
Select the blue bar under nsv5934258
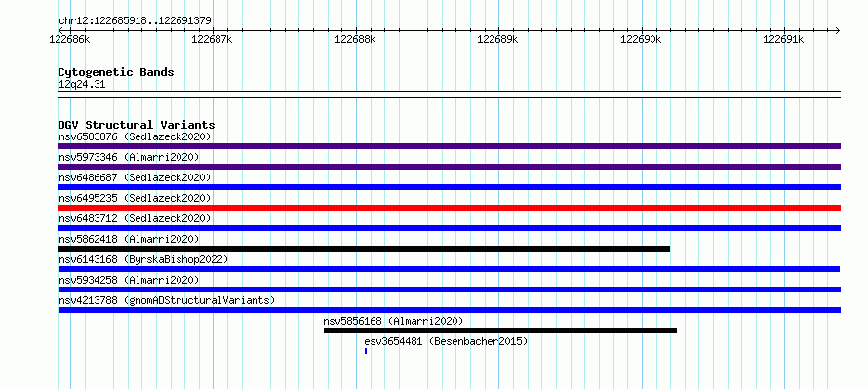[450, 290]
